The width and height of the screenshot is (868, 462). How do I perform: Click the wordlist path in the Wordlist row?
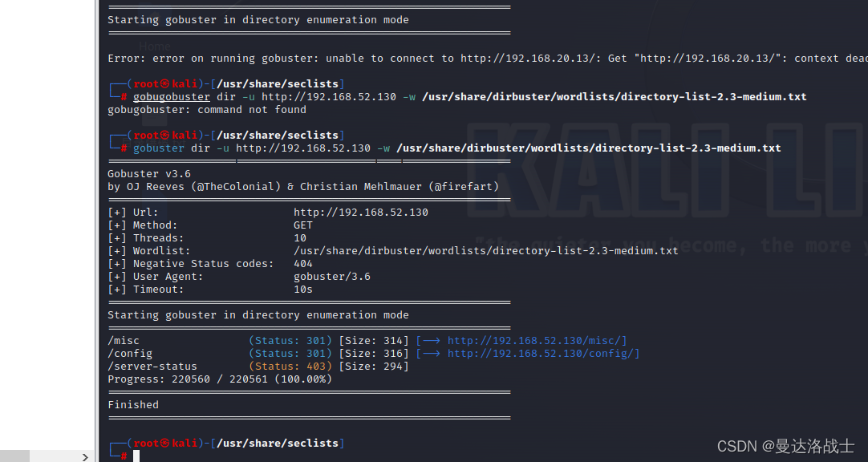pos(486,250)
